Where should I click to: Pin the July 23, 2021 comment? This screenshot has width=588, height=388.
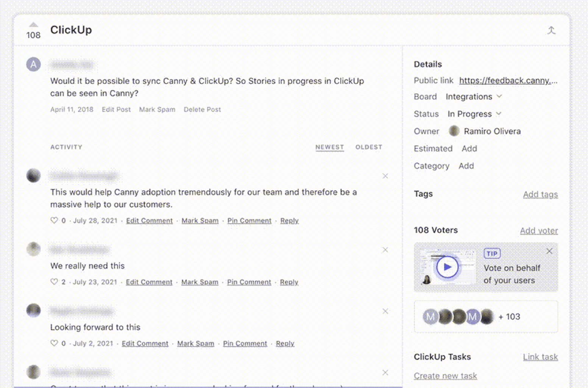pos(249,282)
